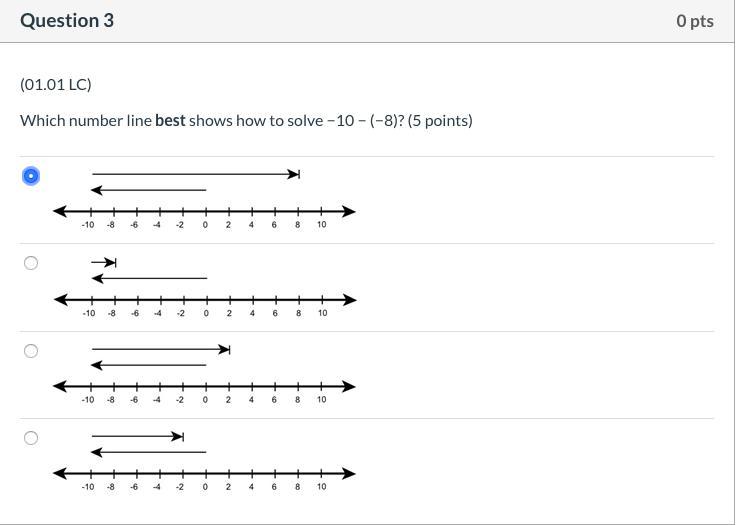Viewport: 736px width, 525px height.
Task: Select the first answer's radio button
Action: 31,176
